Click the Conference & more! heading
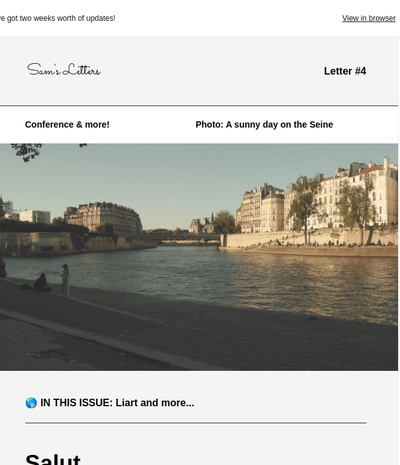 67,124
